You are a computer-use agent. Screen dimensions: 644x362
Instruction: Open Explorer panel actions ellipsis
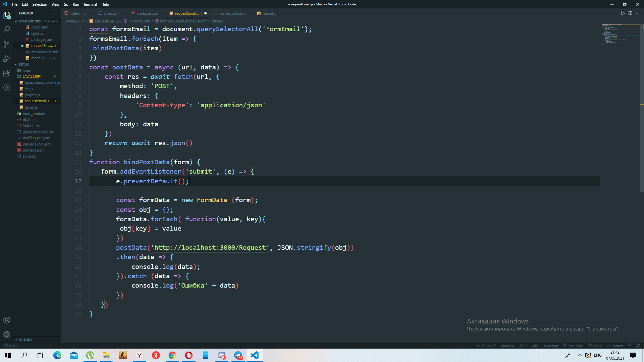[54, 13]
